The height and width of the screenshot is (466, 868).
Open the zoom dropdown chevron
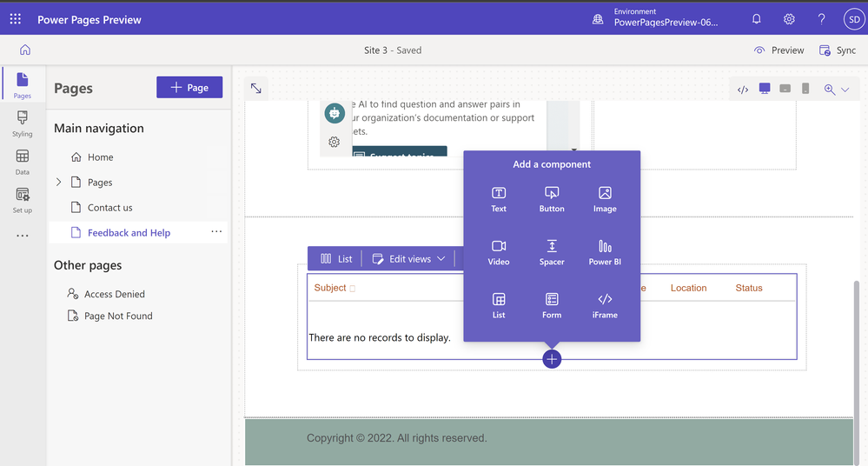coord(845,90)
